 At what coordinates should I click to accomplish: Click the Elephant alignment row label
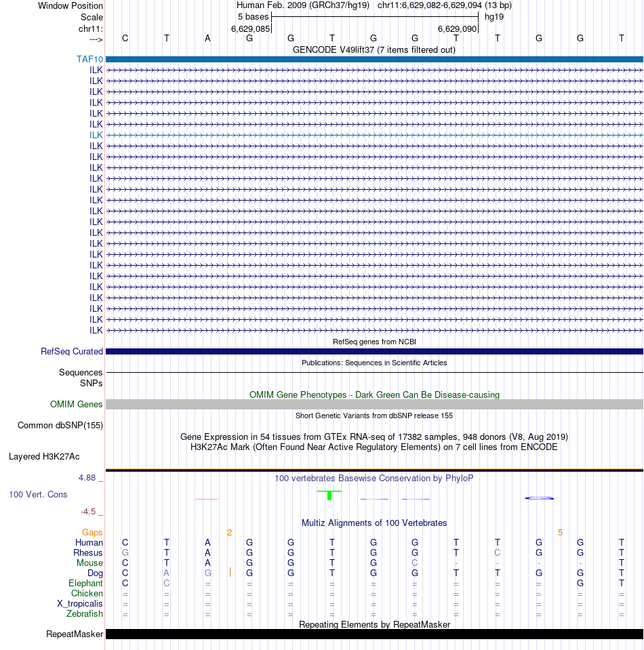[x=85, y=584]
